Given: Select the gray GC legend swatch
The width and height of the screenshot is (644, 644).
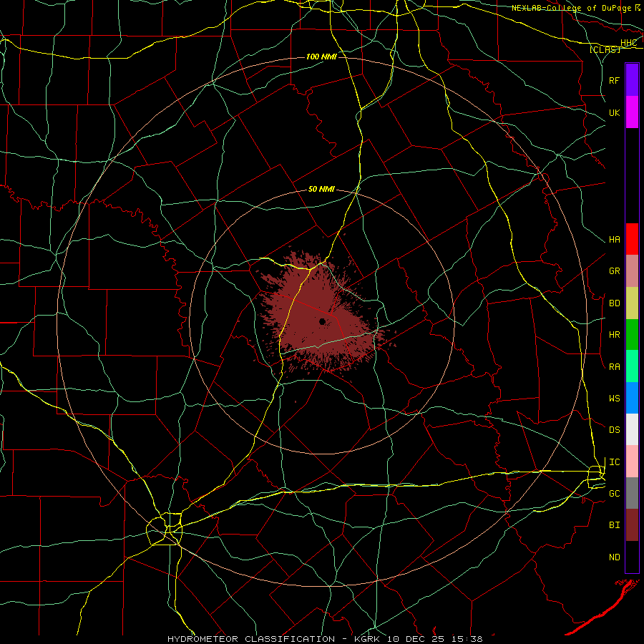Looking at the screenshot, I should point(632,493).
